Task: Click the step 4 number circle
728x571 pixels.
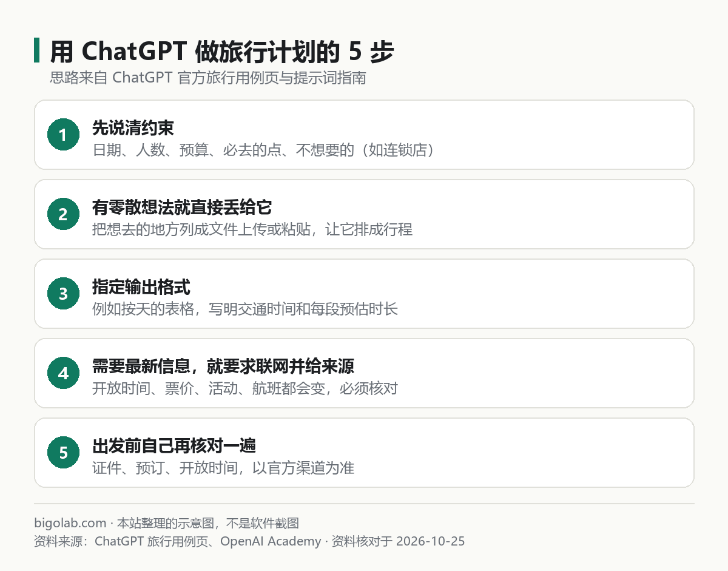Action: 64,373
